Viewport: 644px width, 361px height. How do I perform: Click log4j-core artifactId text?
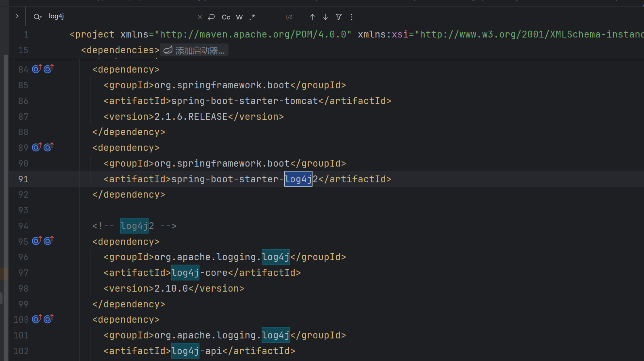[x=199, y=273]
